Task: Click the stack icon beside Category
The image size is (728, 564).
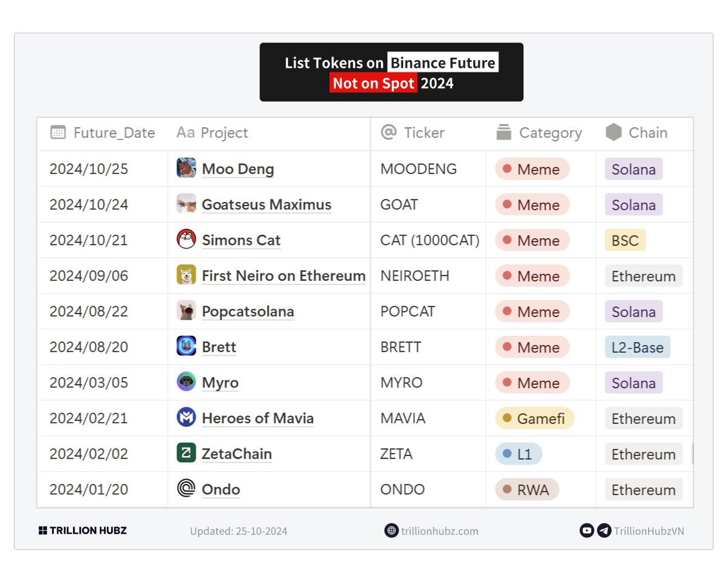Action: [x=504, y=132]
